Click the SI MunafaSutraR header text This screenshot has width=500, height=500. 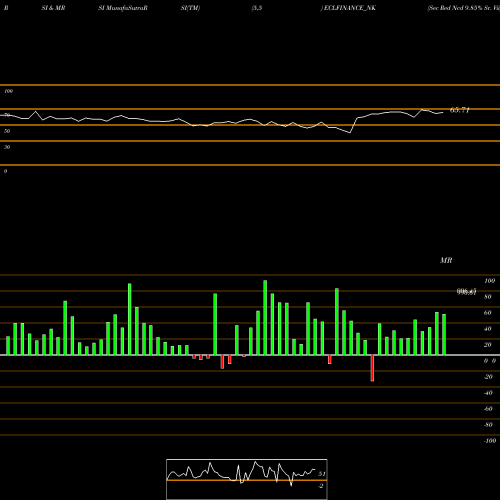123,8
